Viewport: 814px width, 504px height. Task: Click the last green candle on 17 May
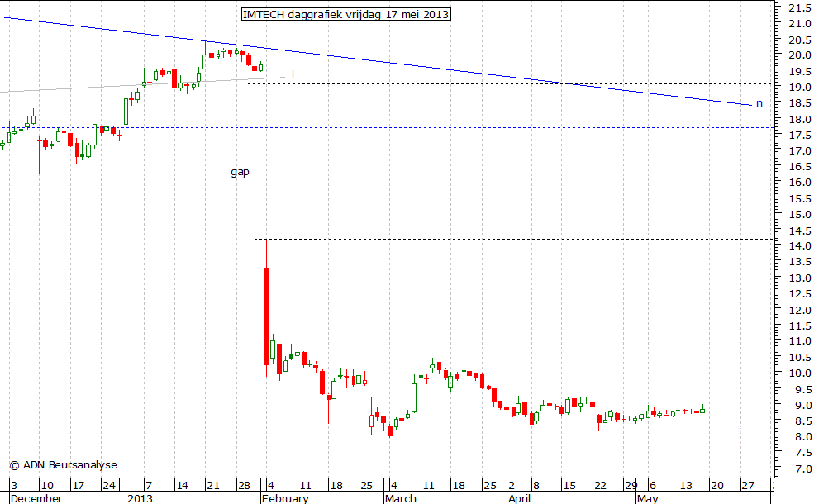click(703, 410)
